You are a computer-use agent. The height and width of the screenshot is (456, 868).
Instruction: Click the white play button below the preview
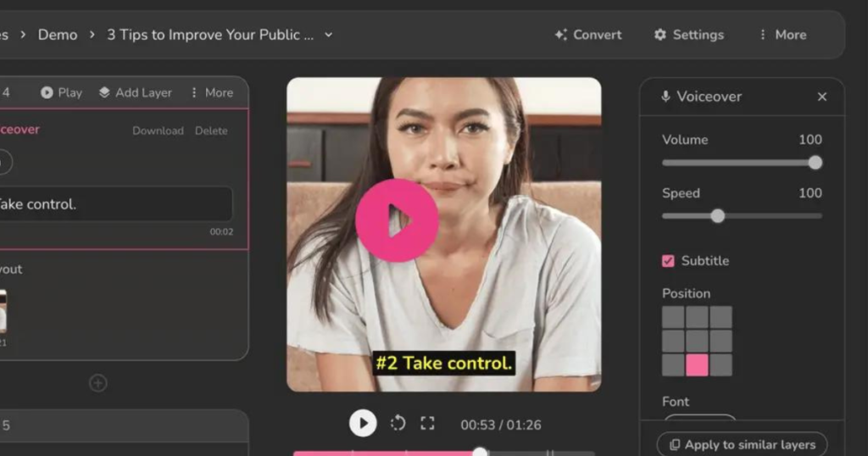point(363,423)
